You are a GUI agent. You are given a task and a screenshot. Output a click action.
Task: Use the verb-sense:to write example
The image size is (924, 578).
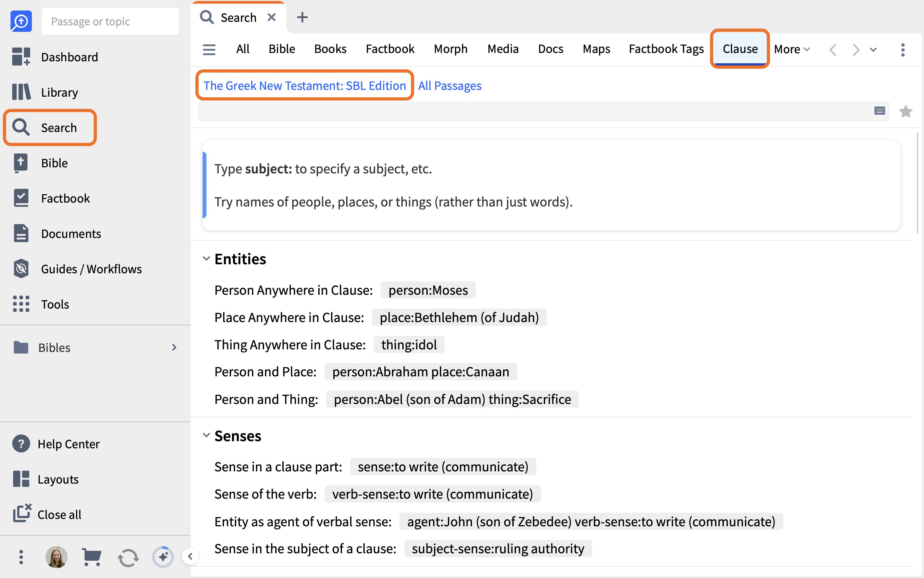click(432, 494)
